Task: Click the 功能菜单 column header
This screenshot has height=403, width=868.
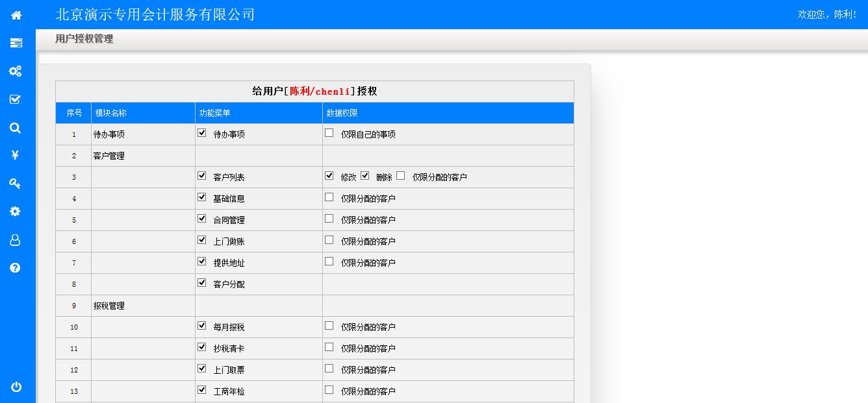Action: [259, 113]
